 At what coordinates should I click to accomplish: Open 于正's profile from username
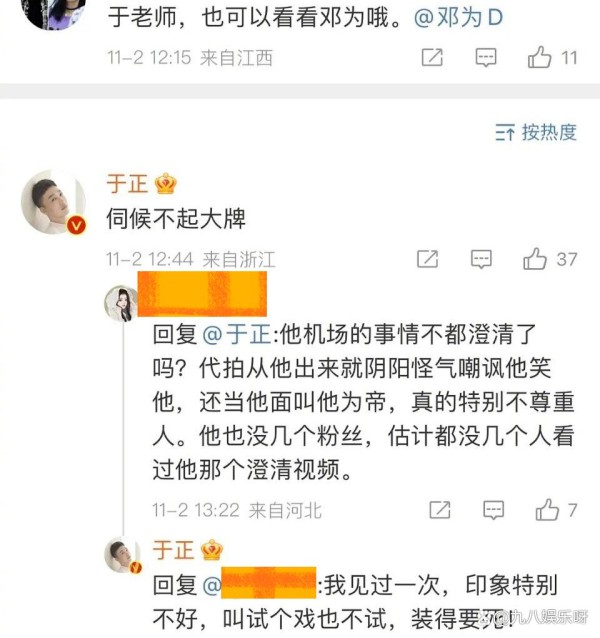[x=127, y=184]
